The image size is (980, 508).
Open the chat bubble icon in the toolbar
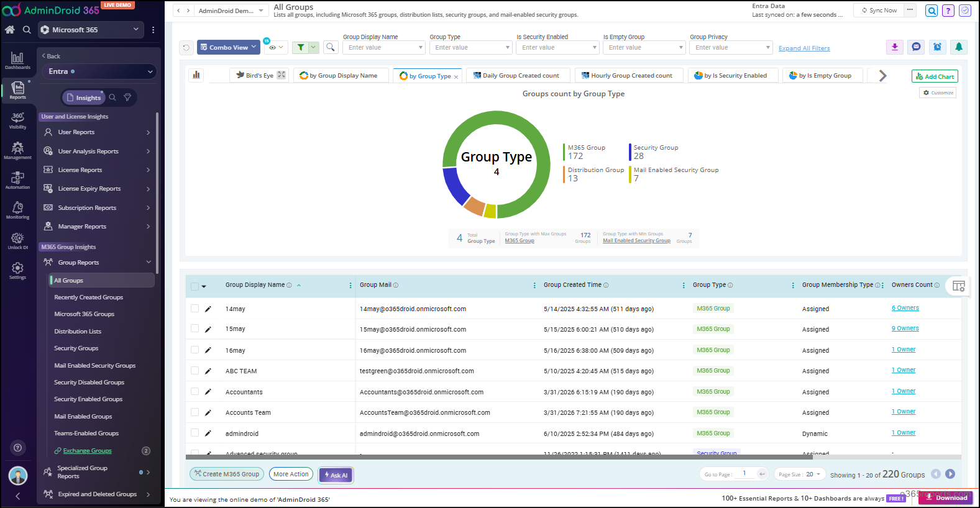click(916, 47)
